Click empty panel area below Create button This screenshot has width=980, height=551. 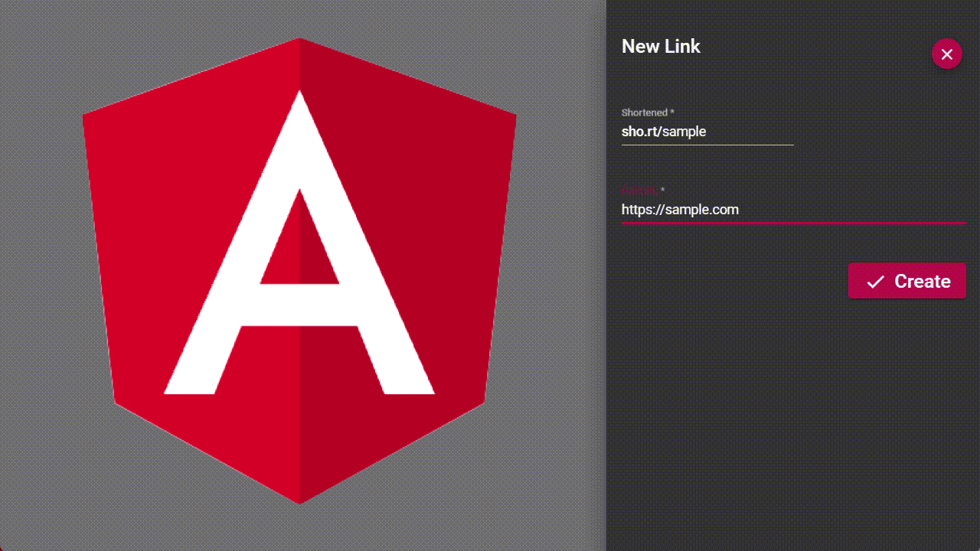pyautogui.click(x=792, y=421)
